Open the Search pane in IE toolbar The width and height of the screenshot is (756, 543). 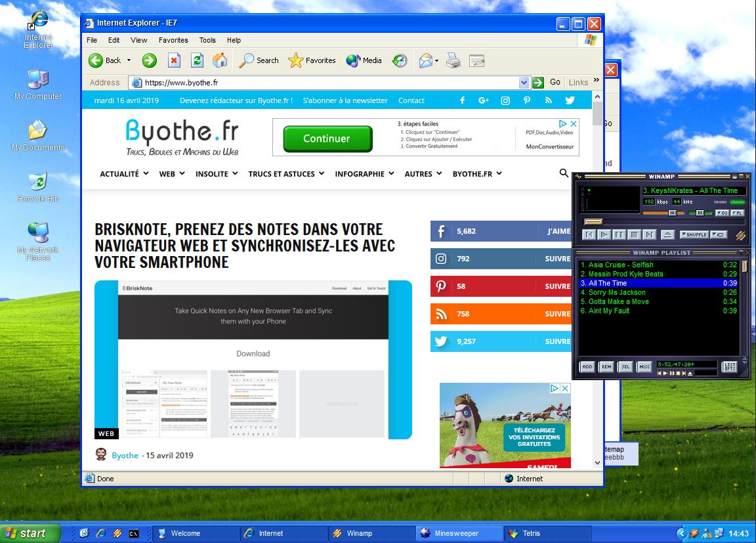point(259,60)
